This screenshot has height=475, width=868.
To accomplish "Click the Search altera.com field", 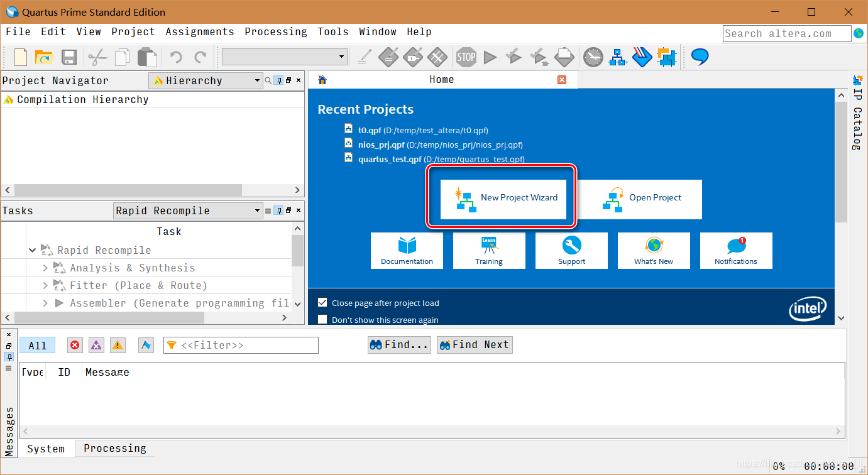I will pyautogui.click(x=786, y=33).
